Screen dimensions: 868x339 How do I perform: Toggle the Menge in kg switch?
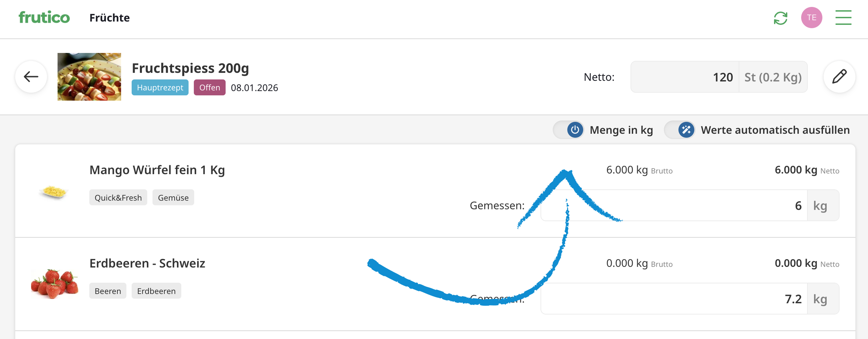click(x=569, y=130)
